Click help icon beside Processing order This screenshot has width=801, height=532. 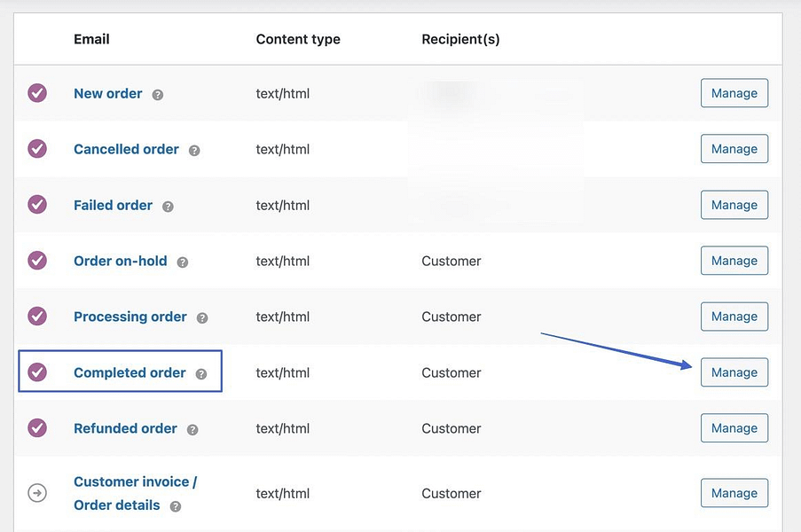click(x=202, y=318)
